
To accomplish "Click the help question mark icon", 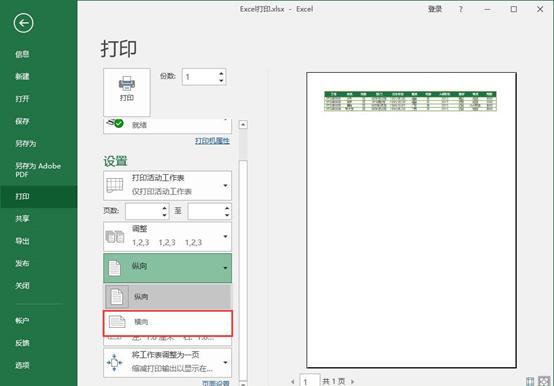I will pos(460,9).
